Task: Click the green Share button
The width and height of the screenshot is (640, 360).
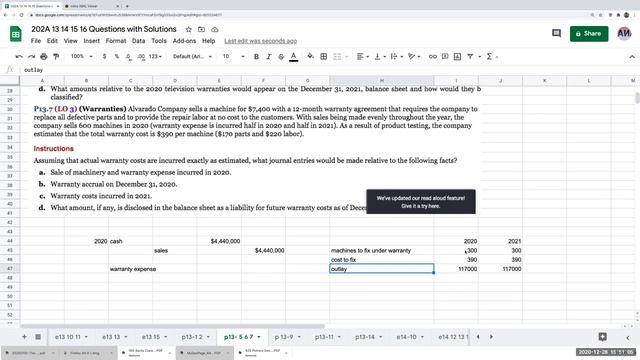Action: [589, 33]
